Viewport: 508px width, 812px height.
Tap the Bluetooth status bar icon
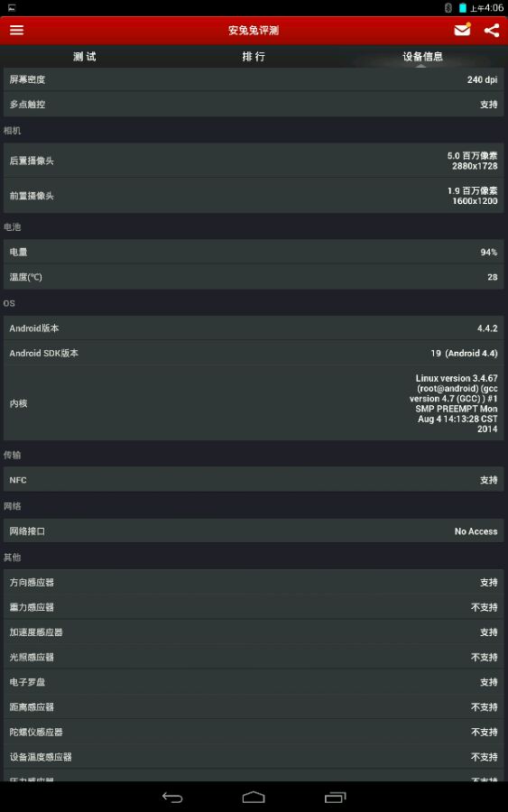(x=448, y=8)
